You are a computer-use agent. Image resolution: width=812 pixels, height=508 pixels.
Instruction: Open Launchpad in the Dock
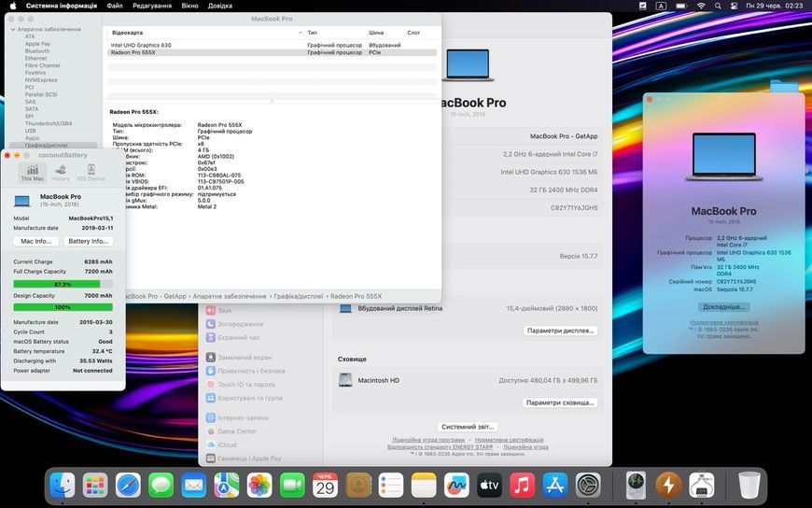point(95,486)
